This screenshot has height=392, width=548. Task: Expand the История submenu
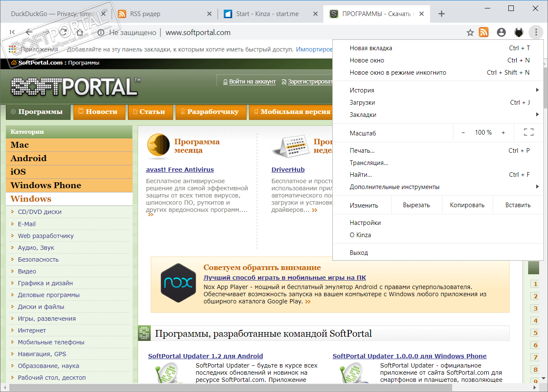(438, 90)
